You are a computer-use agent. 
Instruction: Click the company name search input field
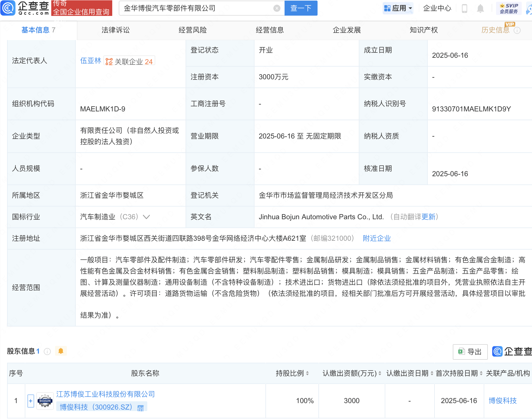pyautogui.click(x=197, y=8)
